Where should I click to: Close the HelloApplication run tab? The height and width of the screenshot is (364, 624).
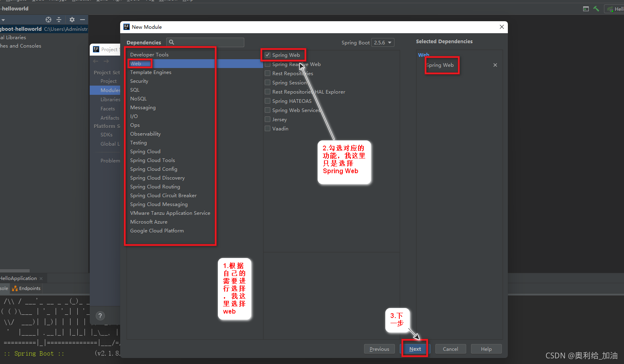click(41, 278)
